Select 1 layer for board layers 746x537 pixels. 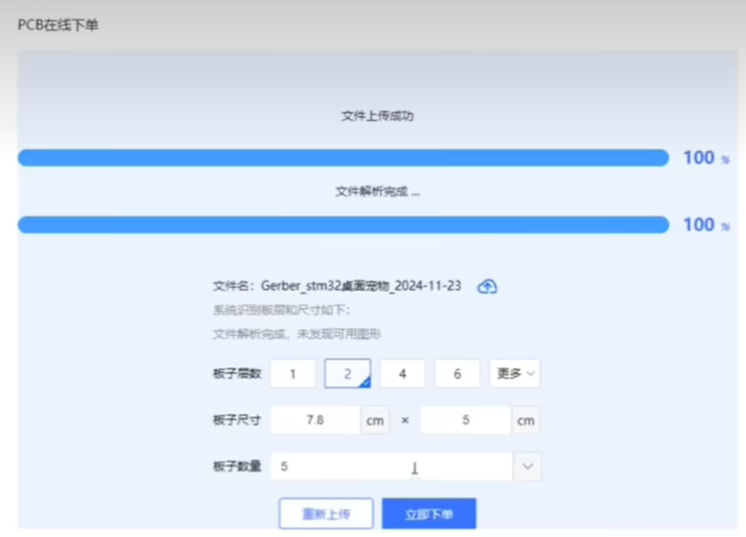[293, 374]
